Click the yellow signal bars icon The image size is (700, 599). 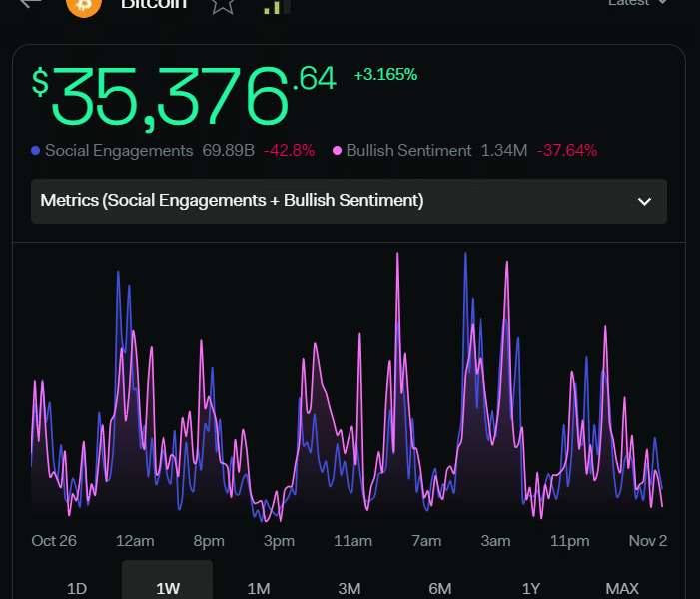click(x=277, y=6)
